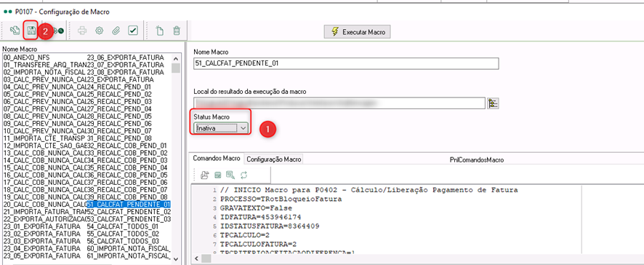The image size is (644, 265).
Task: Select macro 31_RECALC_PEND_08 in the list
Action: click(x=119, y=138)
